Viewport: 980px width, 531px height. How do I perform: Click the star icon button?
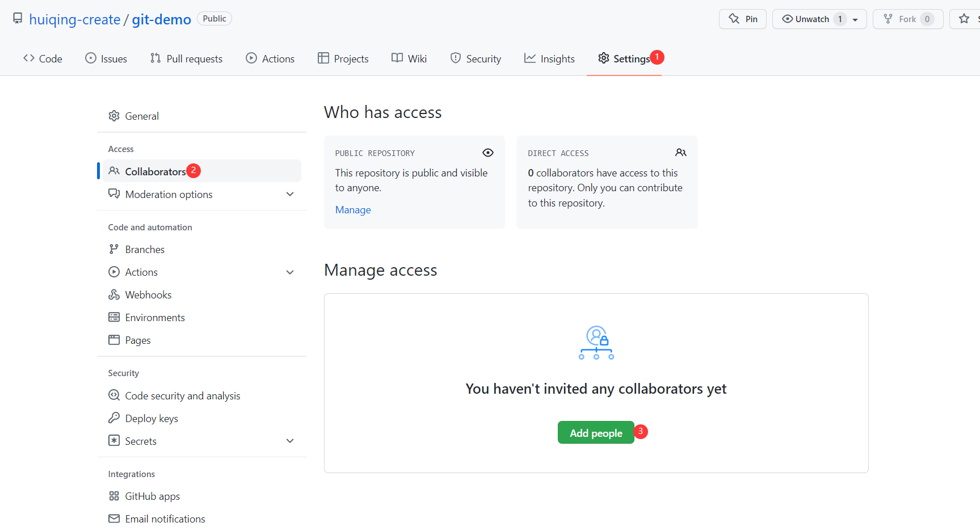click(964, 19)
